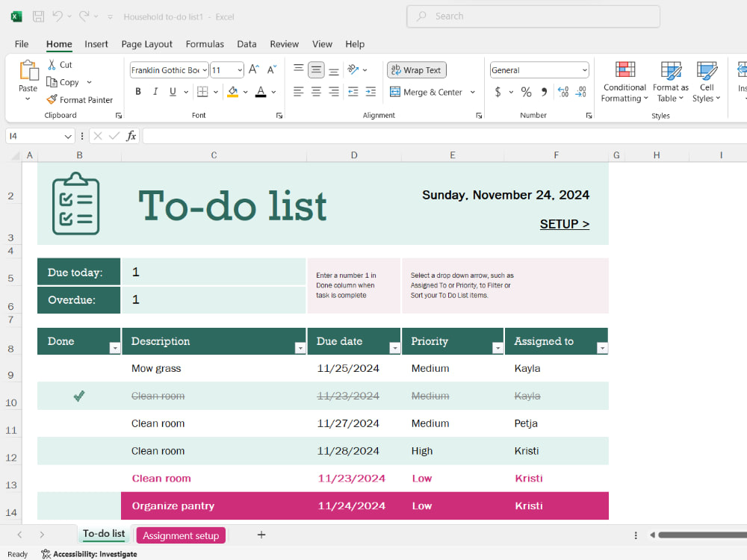
Task: Click the Redo arrow icon
Action: pyautogui.click(x=84, y=16)
